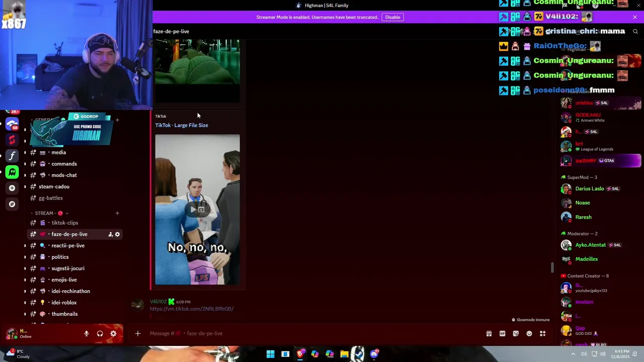Screen dimensions: 644x362
Task: Show hidden system tray icons chevron
Action: (573, 354)
